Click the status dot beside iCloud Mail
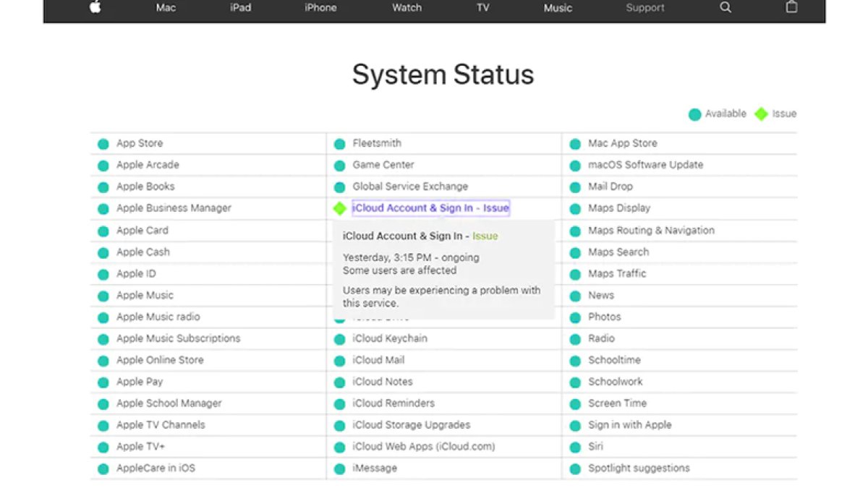 pos(339,361)
